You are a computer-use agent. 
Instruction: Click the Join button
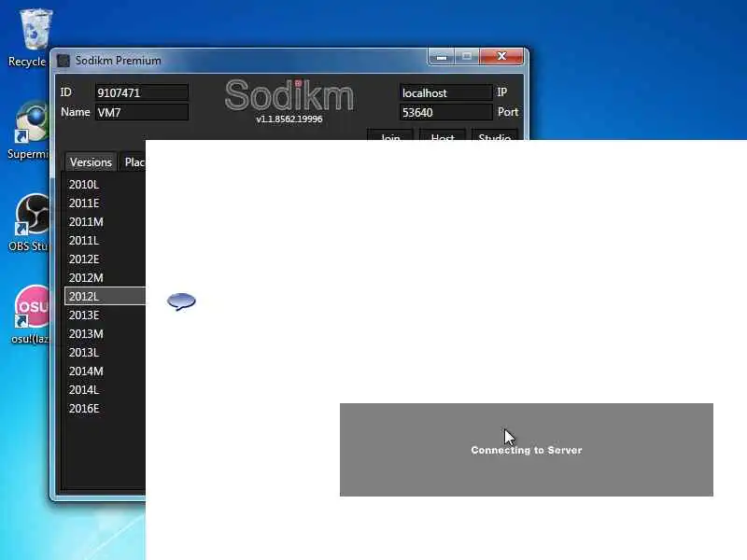coord(390,134)
